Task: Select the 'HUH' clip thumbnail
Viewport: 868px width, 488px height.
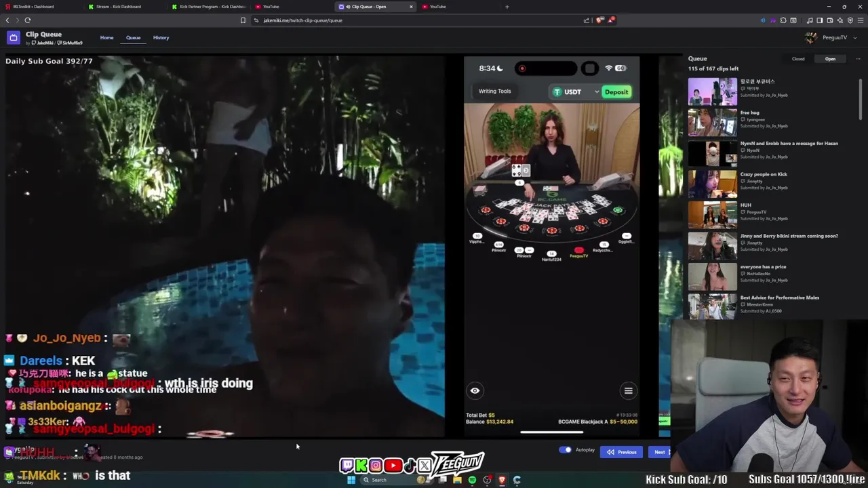Action: pos(712,215)
